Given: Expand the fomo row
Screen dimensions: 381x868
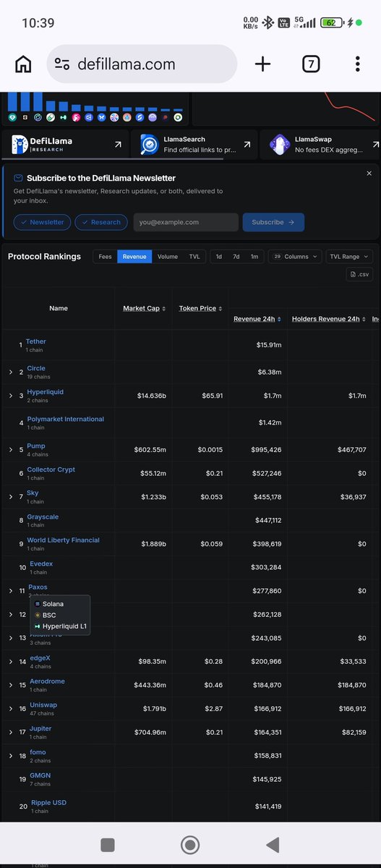Looking at the screenshot, I should [x=11, y=756].
